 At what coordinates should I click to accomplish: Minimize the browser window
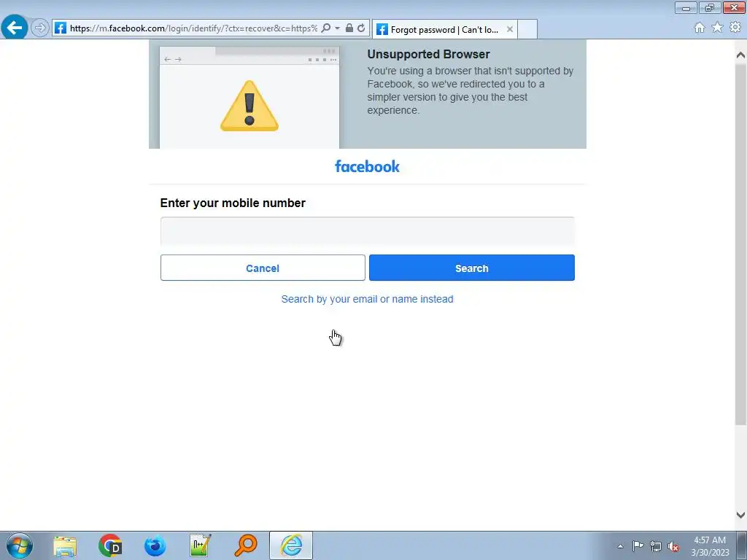(686, 8)
